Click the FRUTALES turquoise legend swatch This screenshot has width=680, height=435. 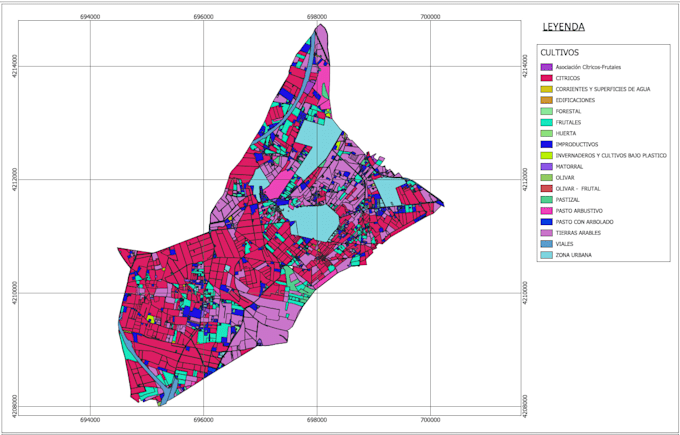point(546,122)
